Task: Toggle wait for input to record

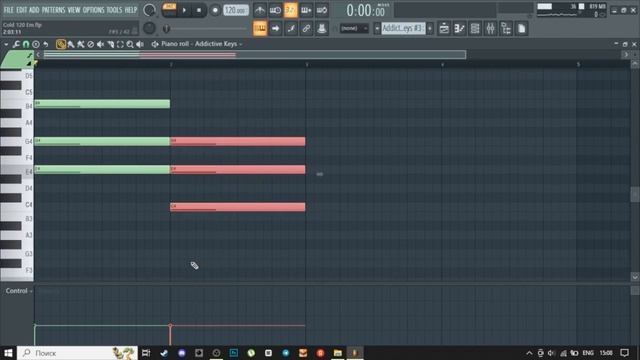Action: pyautogui.click(x=275, y=10)
